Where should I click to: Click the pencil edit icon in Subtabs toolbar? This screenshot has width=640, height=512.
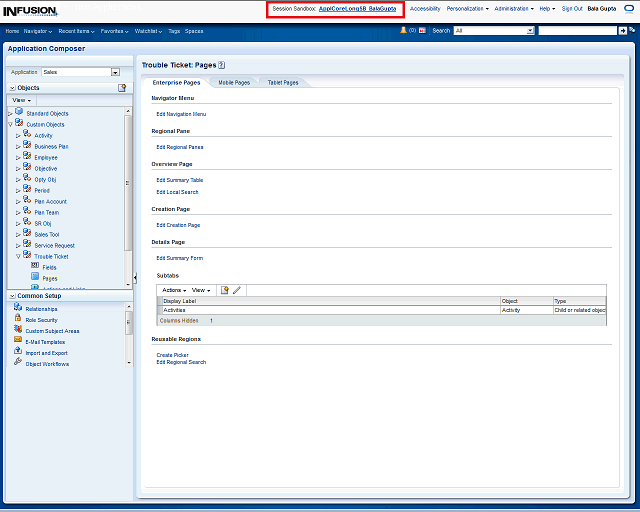(237, 290)
